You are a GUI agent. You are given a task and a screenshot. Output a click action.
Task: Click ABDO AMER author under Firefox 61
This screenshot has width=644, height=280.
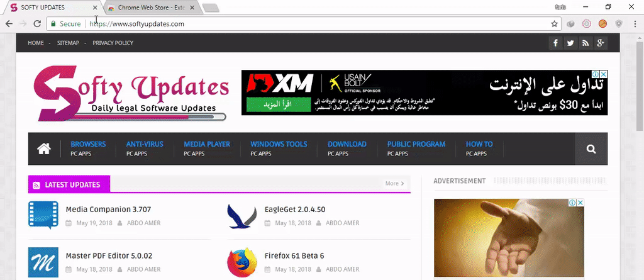343,269
